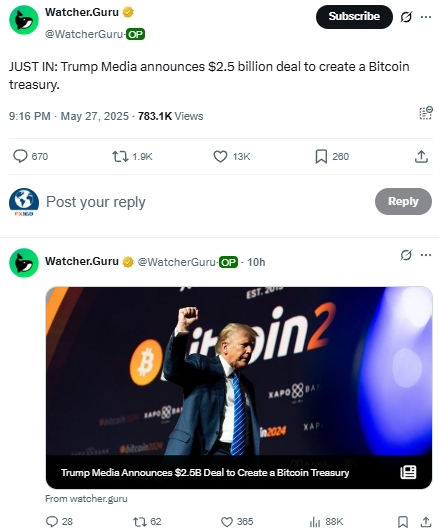
Task: Repost the main tweet with 1.9K reposts
Action: [x=120, y=156]
